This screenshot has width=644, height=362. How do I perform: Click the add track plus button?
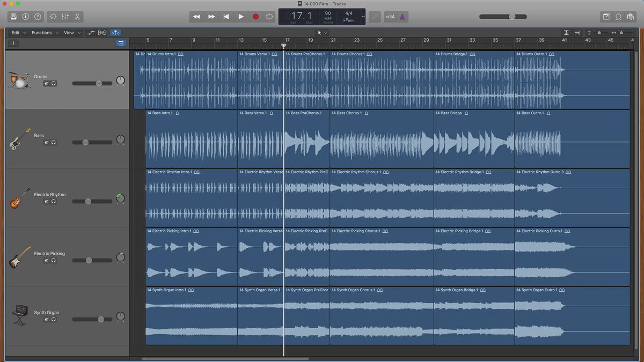13,43
